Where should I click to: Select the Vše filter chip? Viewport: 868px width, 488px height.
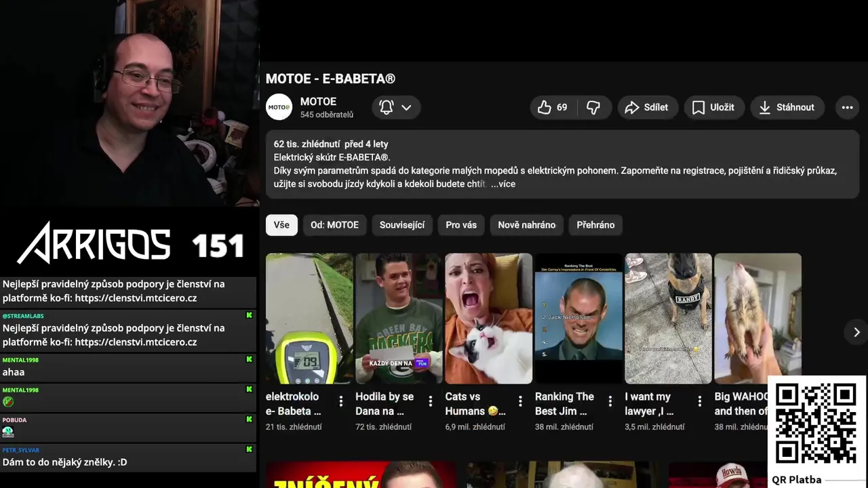(x=281, y=225)
